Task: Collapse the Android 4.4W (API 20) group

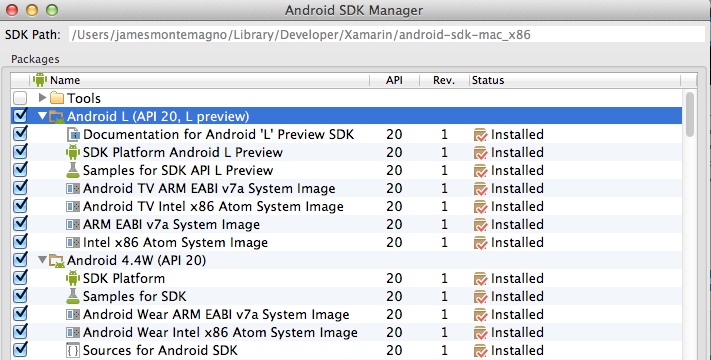Action: (43, 260)
